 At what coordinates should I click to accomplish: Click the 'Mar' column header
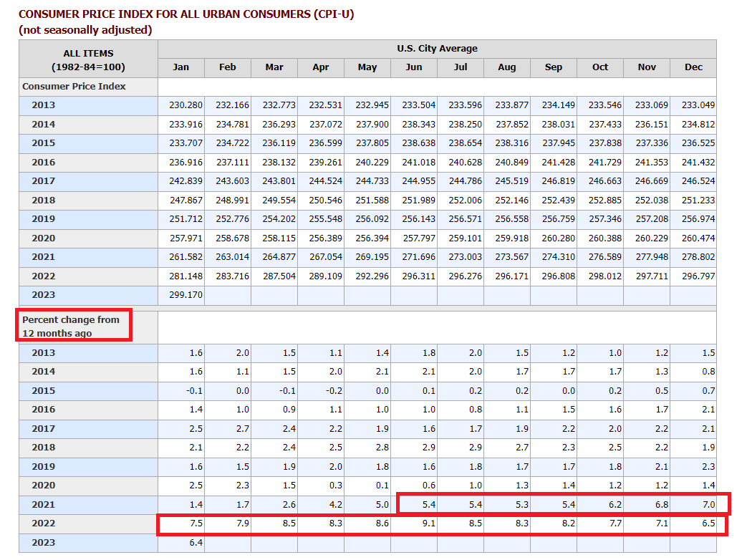point(274,67)
